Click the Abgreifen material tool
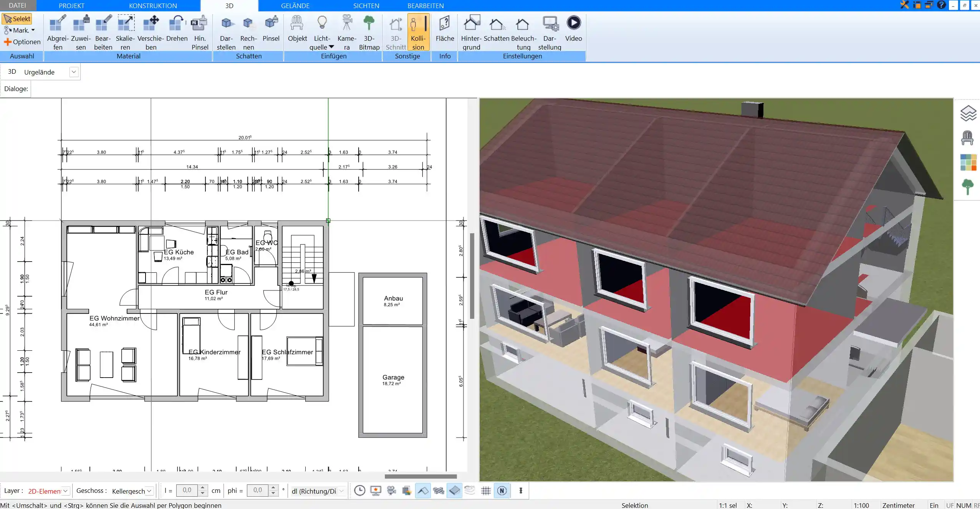The height and width of the screenshot is (509, 980). click(x=58, y=32)
